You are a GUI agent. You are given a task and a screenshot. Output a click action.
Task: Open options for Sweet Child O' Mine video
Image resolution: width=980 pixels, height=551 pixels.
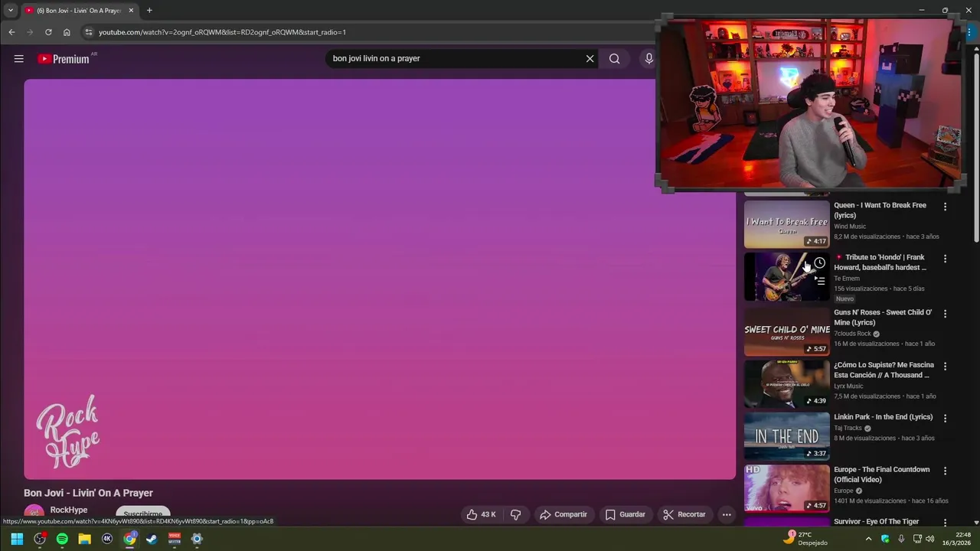point(945,314)
